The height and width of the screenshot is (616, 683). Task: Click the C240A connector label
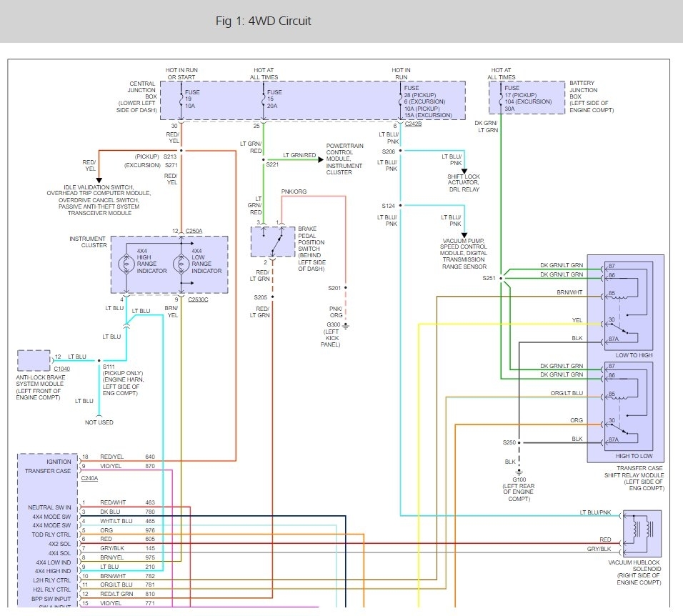[x=89, y=478]
